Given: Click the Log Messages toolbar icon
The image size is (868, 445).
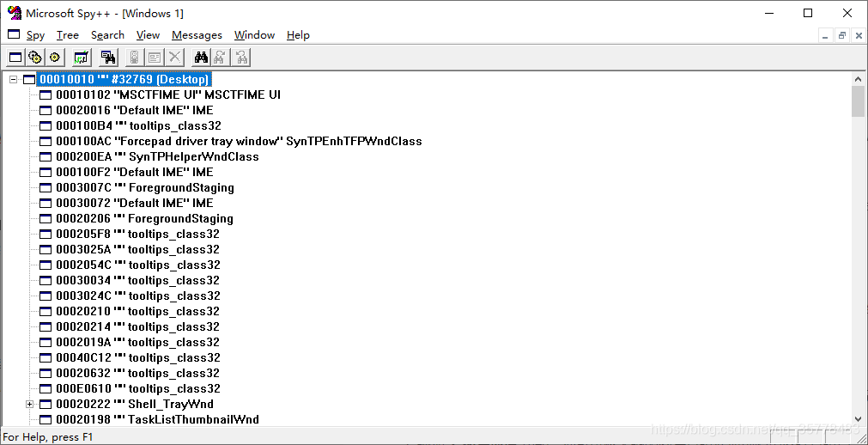Looking at the screenshot, I should click(x=82, y=57).
